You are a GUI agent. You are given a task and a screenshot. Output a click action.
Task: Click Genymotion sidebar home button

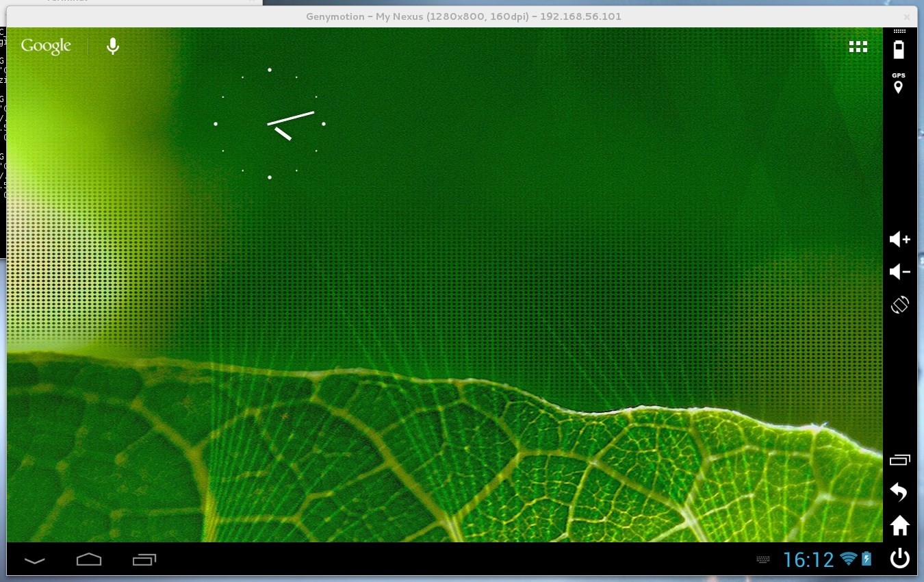point(899,526)
